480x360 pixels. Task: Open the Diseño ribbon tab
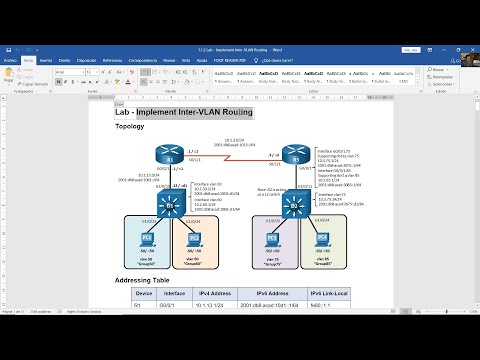(x=64, y=60)
